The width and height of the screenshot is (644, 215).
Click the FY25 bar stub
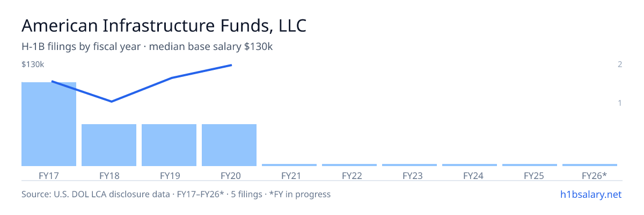click(x=530, y=165)
